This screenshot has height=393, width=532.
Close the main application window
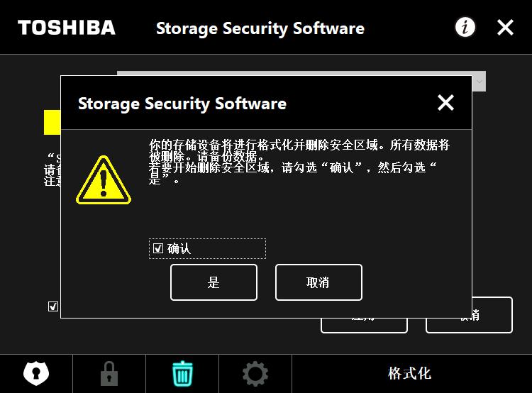[x=505, y=28]
